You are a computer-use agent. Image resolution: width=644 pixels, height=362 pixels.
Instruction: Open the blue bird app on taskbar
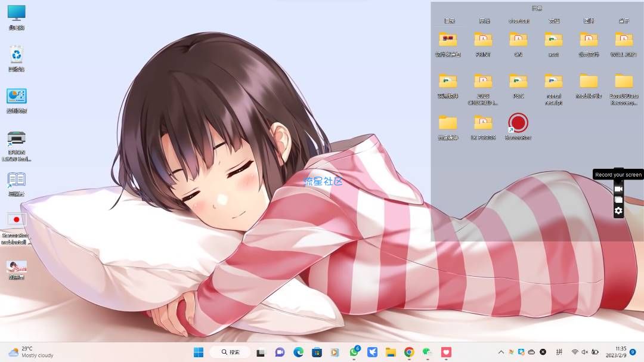pos(372,352)
